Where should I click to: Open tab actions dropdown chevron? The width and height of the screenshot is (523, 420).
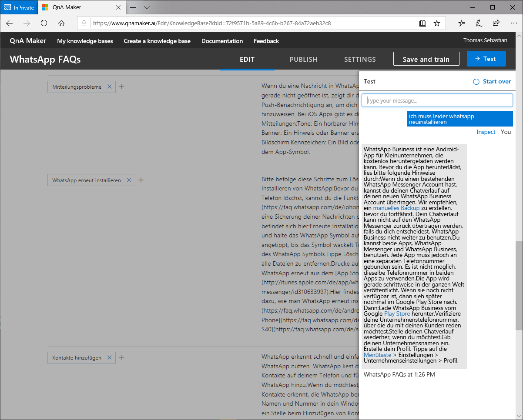(x=147, y=7)
